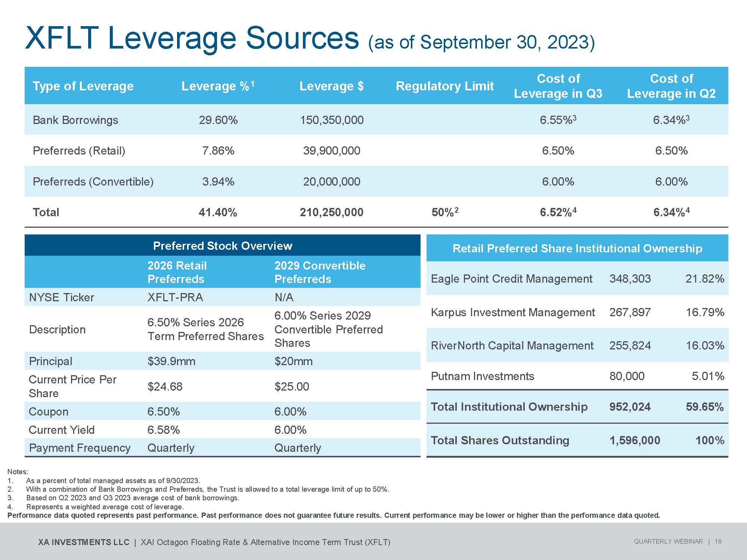This screenshot has height=560, width=747.
Task: Click the Leverage % column header
Action: (217, 86)
